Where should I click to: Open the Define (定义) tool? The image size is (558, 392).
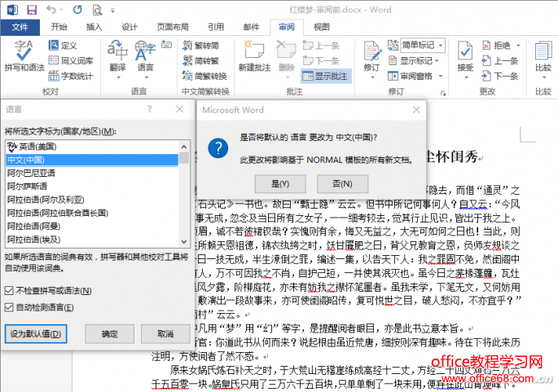pyautogui.click(x=63, y=45)
